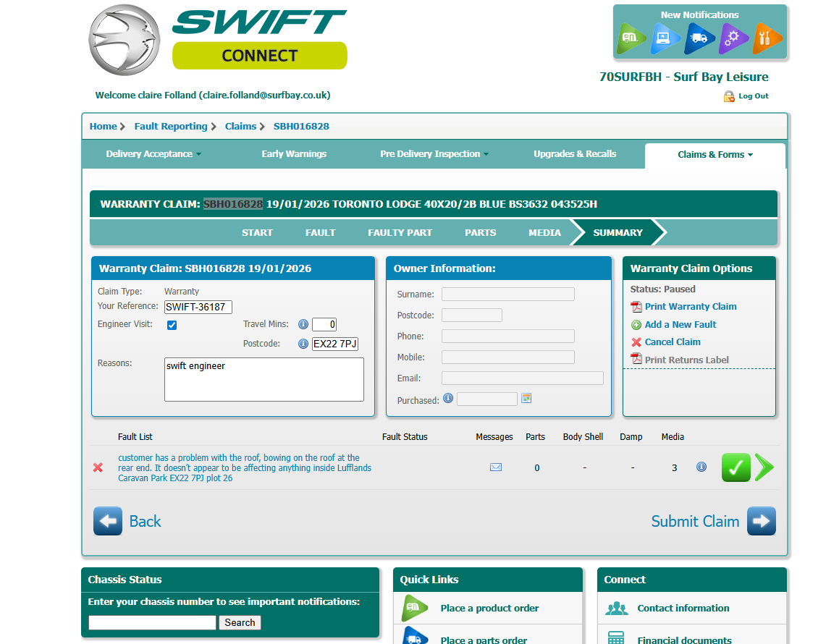Click the Claims breadcrumb link

[x=241, y=127]
